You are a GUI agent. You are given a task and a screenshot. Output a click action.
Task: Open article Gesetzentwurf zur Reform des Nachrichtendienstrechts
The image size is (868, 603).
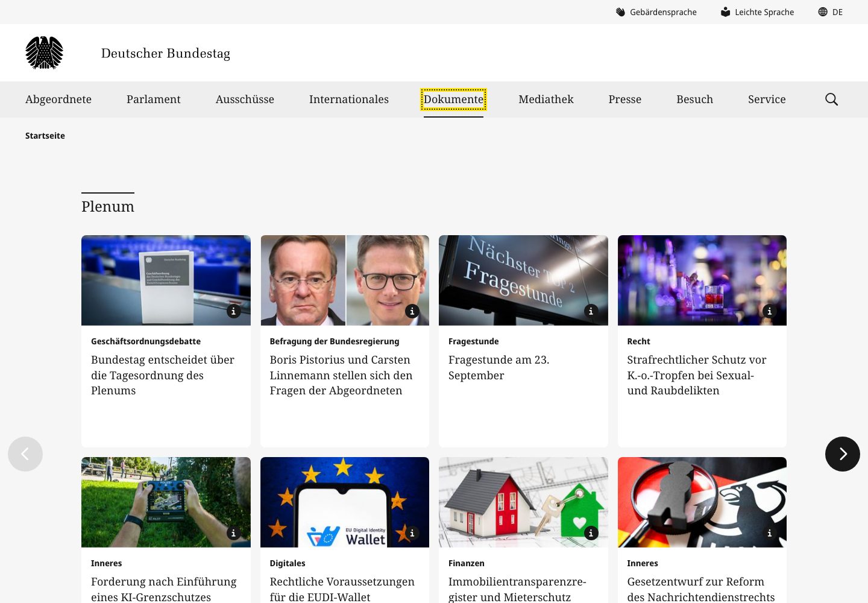[701, 589]
